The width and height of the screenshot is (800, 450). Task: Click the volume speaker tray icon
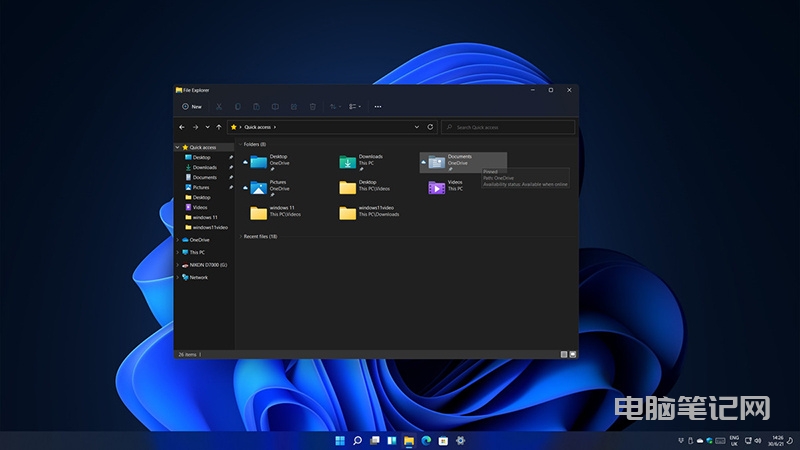758,441
